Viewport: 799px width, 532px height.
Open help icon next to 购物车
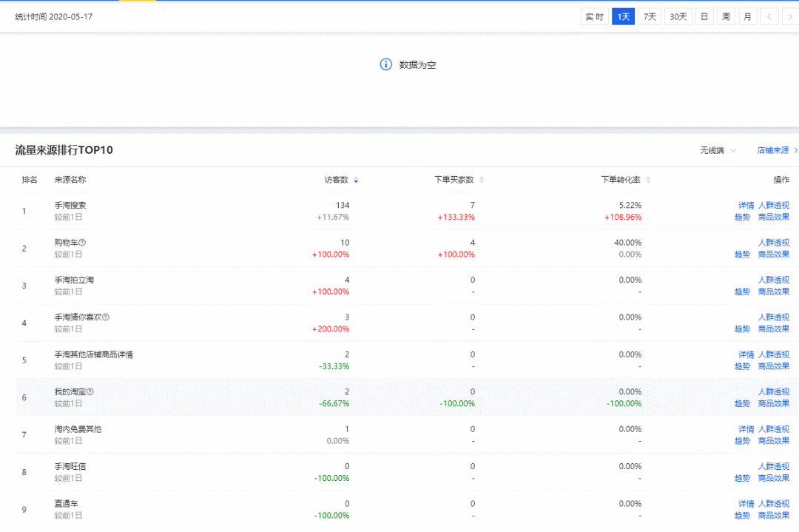[82, 243]
